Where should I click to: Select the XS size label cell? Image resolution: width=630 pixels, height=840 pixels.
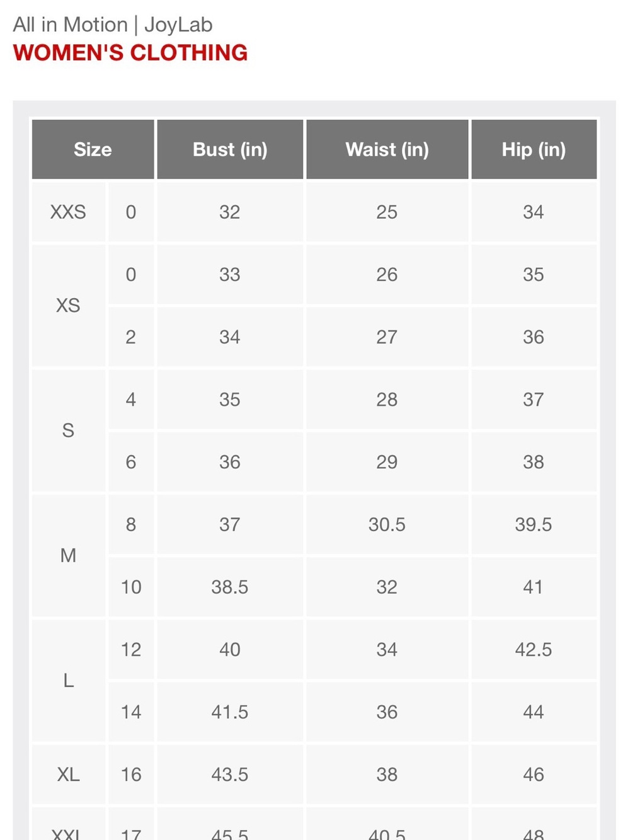click(68, 306)
